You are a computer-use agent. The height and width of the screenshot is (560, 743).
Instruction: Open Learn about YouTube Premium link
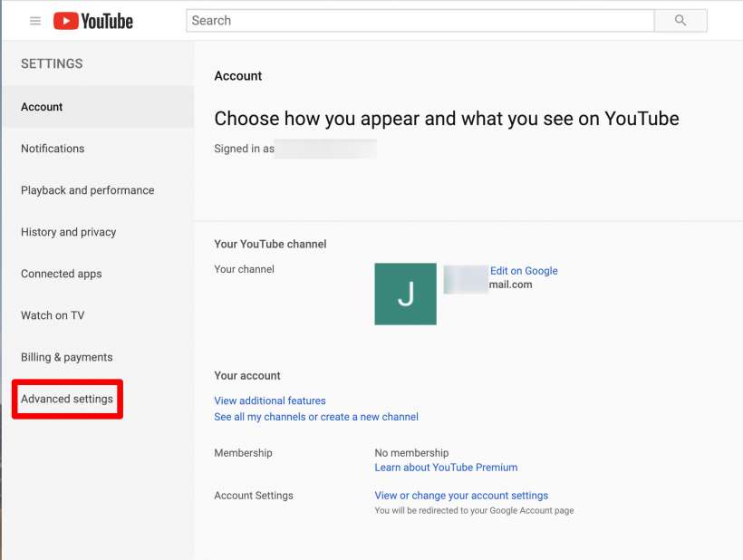click(446, 468)
